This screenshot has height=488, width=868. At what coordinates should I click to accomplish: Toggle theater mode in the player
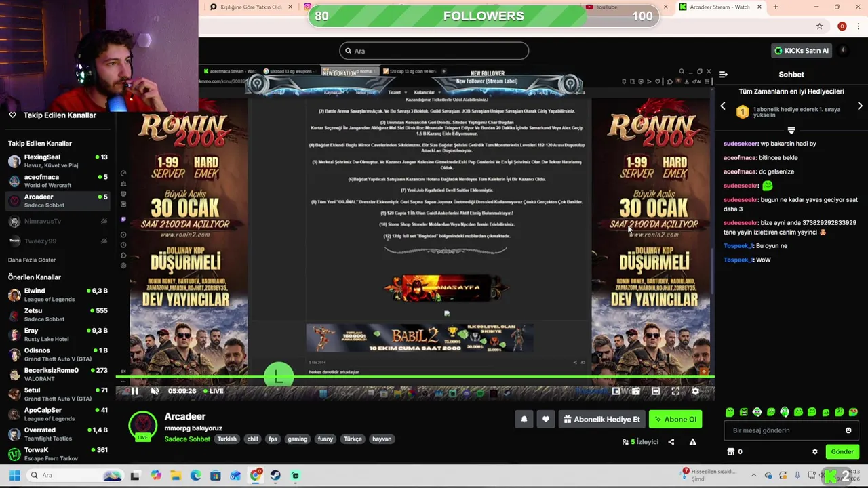click(656, 391)
